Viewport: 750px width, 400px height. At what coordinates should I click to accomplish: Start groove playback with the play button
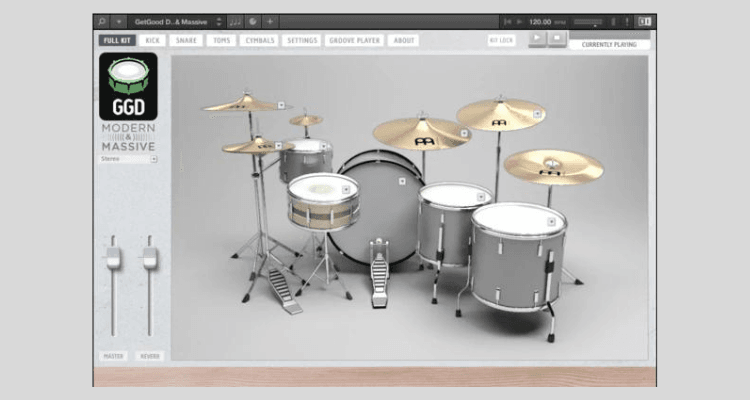point(537,38)
